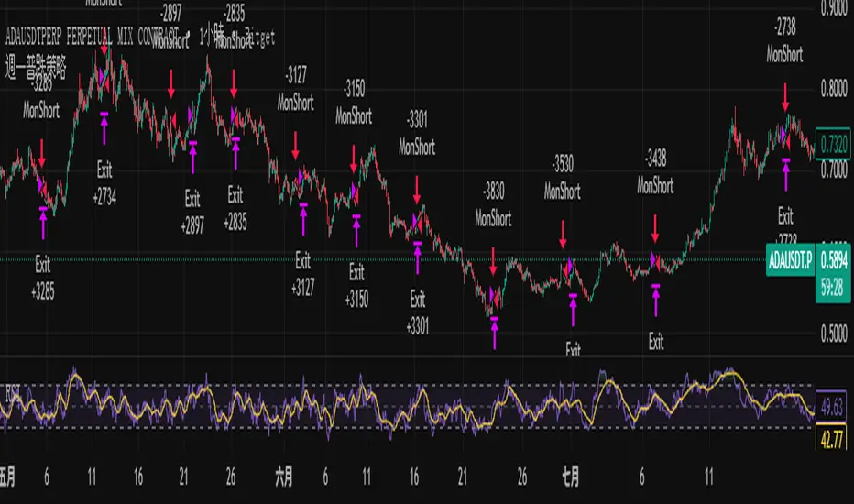
Task: Click the magenta arrow above Exit +3150
Action: [x=356, y=231]
